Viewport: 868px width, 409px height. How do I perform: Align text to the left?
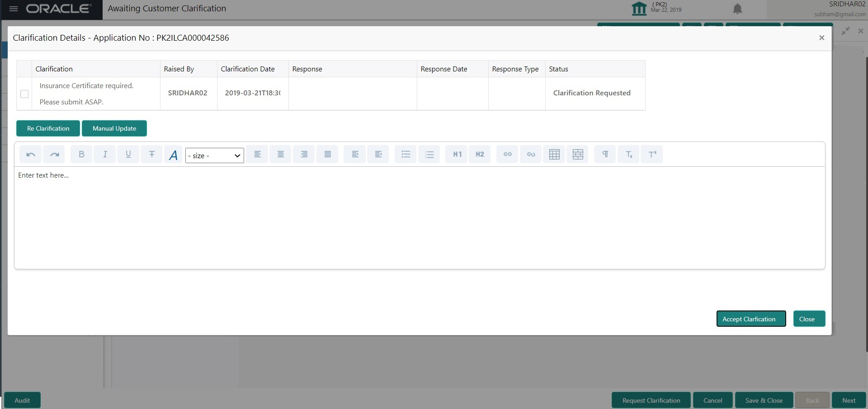(x=257, y=155)
